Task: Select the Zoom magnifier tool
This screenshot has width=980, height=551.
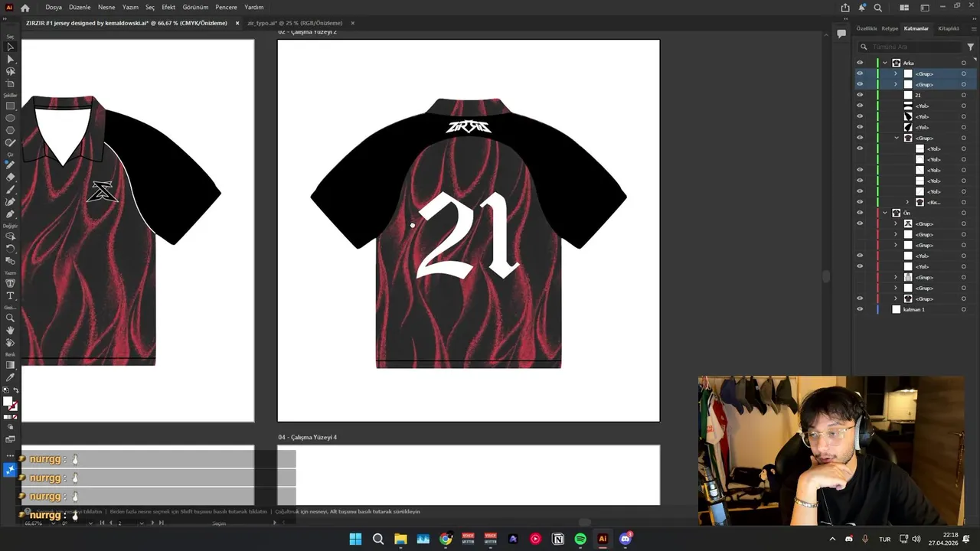Action: coord(10,318)
